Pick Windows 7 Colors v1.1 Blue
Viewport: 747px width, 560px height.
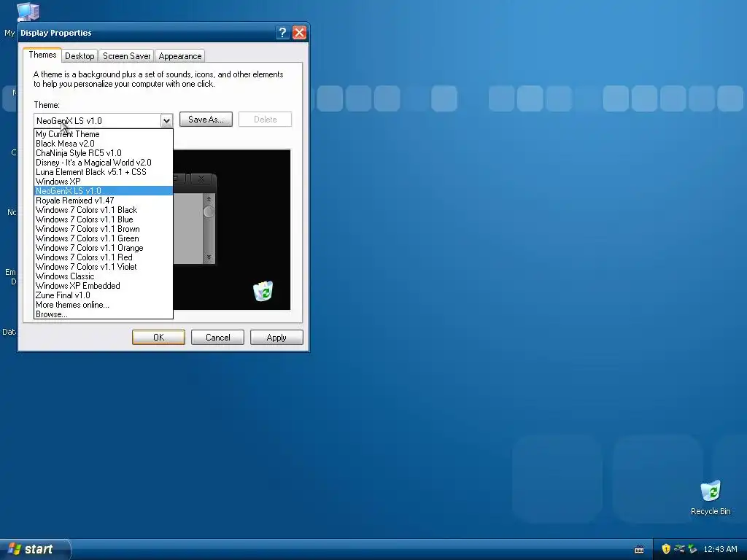(x=104, y=219)
